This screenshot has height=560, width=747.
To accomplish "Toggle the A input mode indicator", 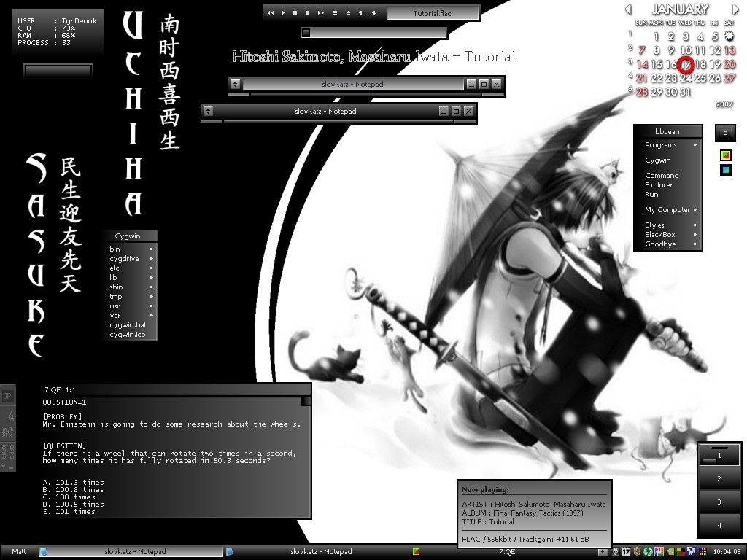I will pos(10,417).
